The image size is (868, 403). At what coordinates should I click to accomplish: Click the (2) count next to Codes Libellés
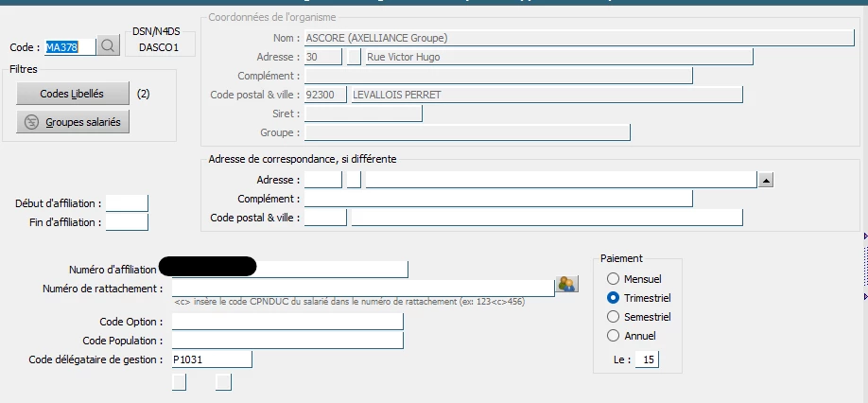coord(144,94)
